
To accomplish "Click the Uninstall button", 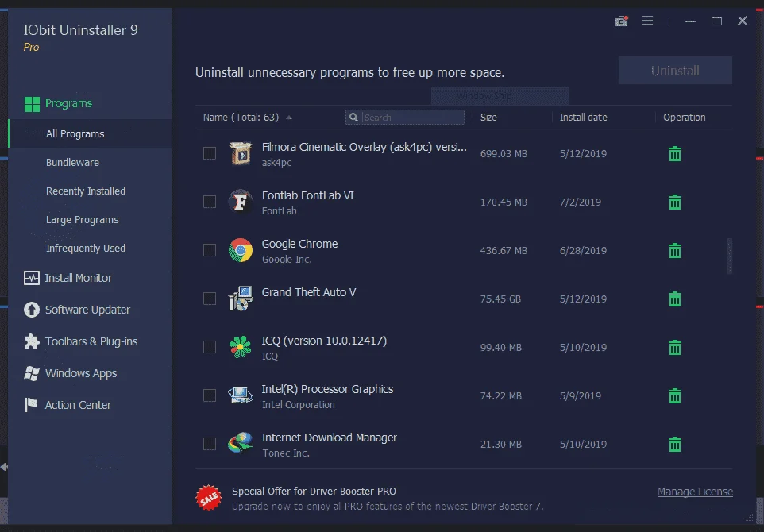I will (675, 71).
